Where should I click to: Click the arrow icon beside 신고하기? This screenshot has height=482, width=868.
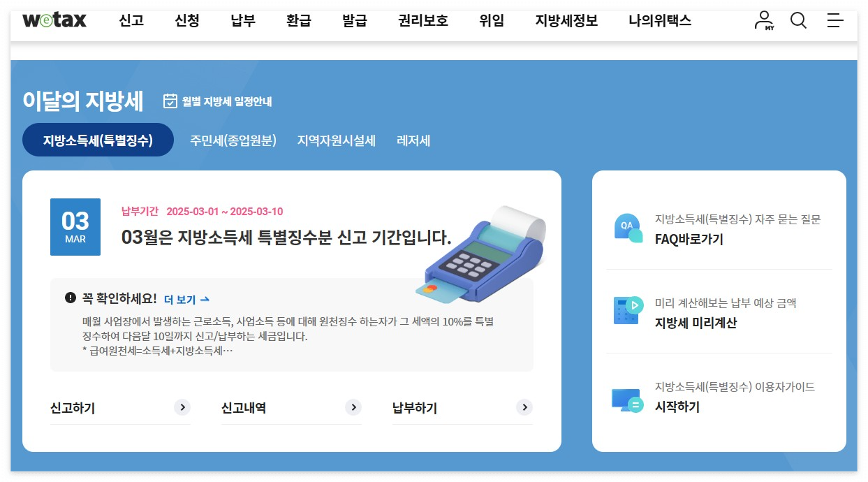click(x=182, y=407)
